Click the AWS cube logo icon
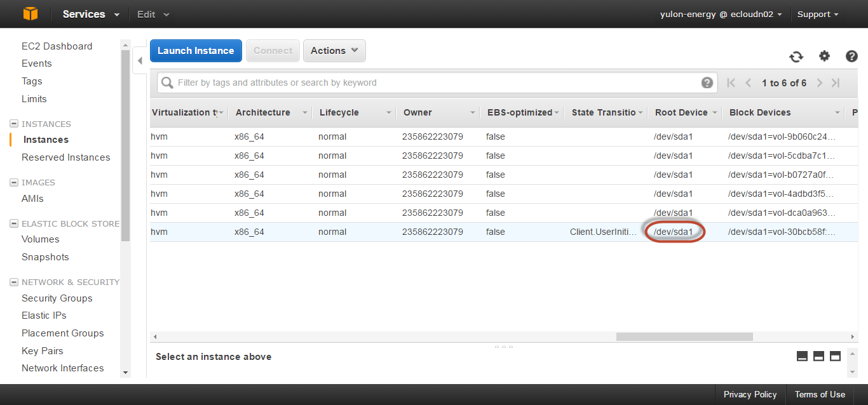The image size is (868, 405). pos(30,14)
